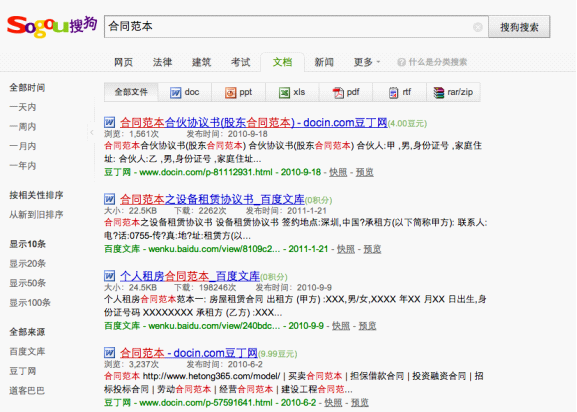577x412 pixels.
Task: Select 显示100条 results per page
Action: point(30,303)
